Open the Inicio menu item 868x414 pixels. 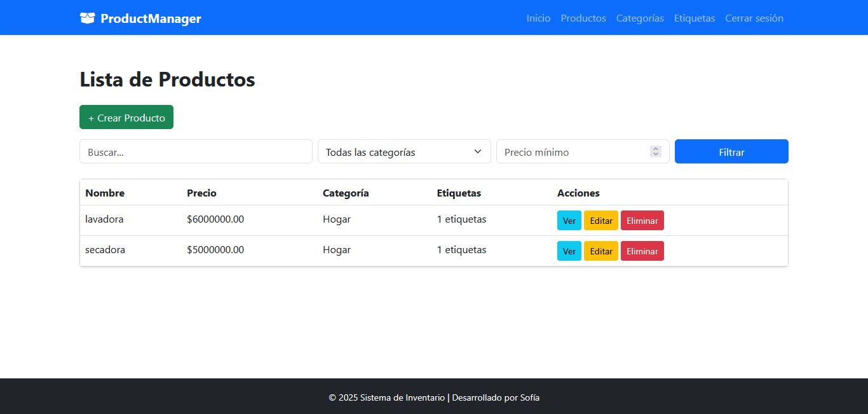coord(538,18)
